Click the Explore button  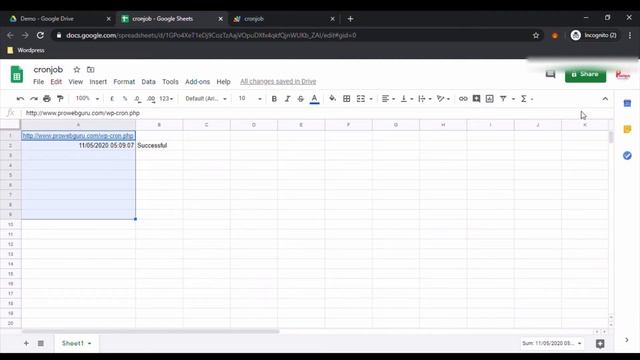600,344
